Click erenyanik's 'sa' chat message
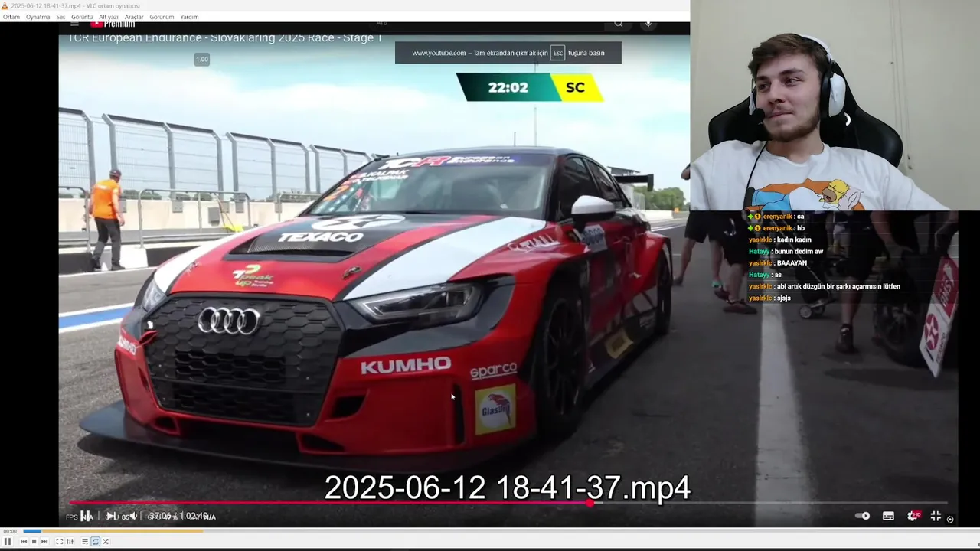 tap(777, 217)
